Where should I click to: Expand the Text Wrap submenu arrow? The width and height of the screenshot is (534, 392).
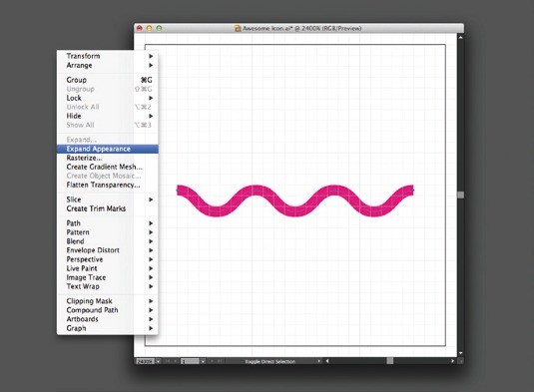[151, 286]
